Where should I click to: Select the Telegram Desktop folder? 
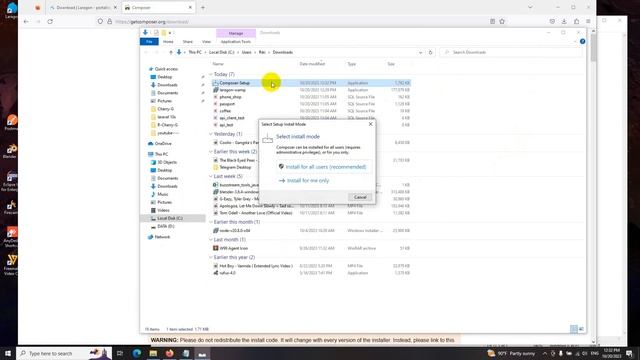point(235,167)
